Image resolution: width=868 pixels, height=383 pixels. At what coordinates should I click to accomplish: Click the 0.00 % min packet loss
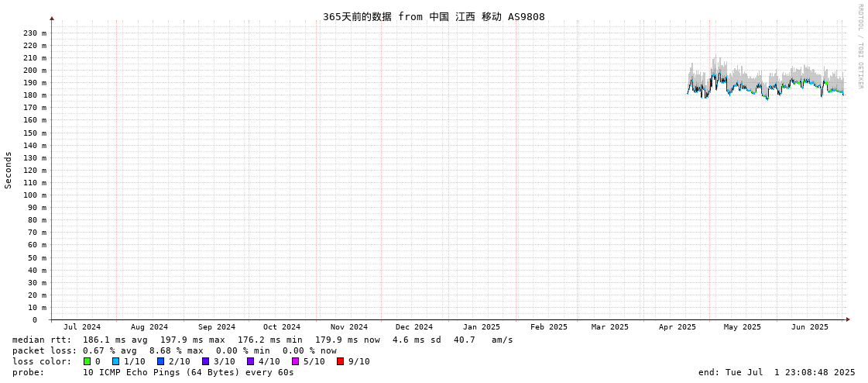pos(243,351)
